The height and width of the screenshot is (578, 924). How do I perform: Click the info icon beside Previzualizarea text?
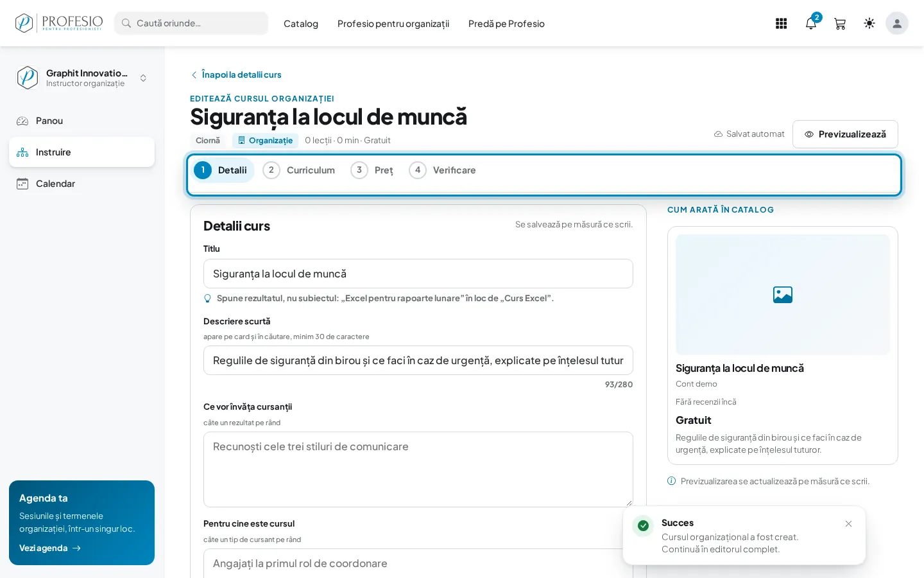671,481
